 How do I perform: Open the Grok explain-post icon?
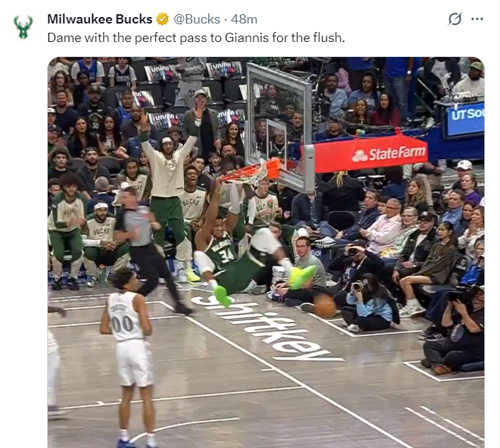(x=454, y=19)
